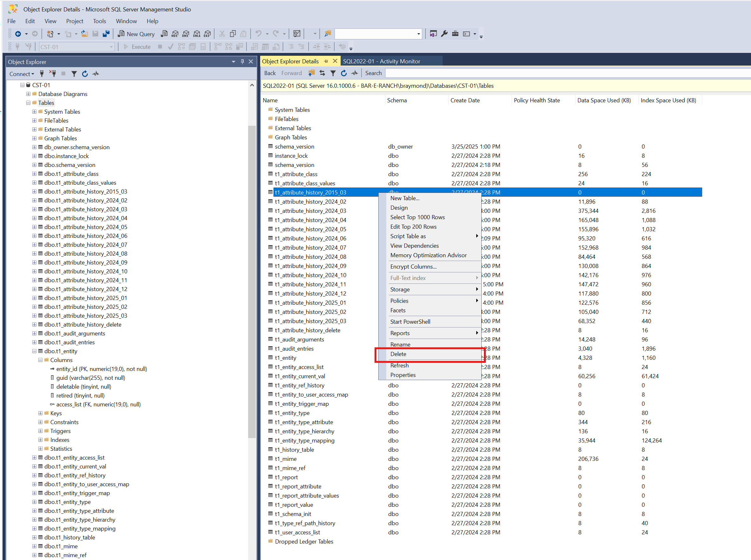Click the DMX query toolbar icon
The width and height of the screenshot is (751, 560).
tap(186, 34)
